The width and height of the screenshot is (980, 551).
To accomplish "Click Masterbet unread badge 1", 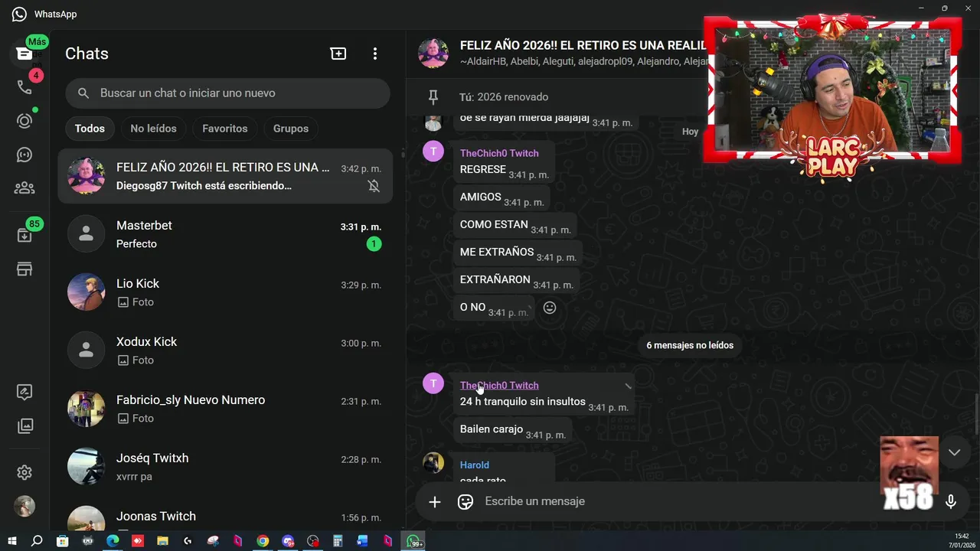I will coord(374,244).
